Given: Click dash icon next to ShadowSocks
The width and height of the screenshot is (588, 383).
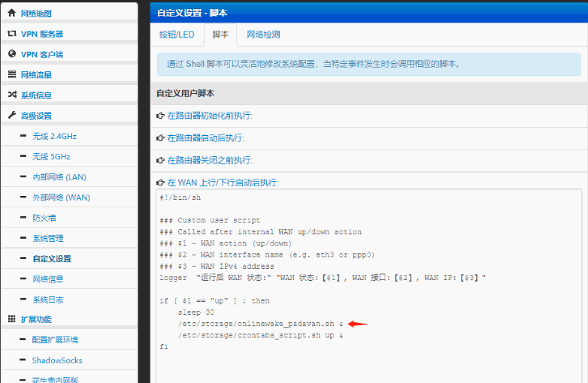Looking at the screenshot, I should pyautogui.click(x=23, y=360).
